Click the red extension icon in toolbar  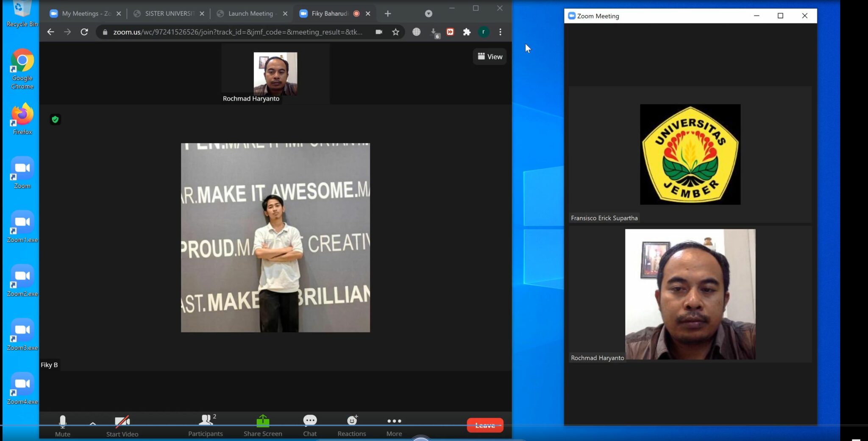(x=450, y=32)
